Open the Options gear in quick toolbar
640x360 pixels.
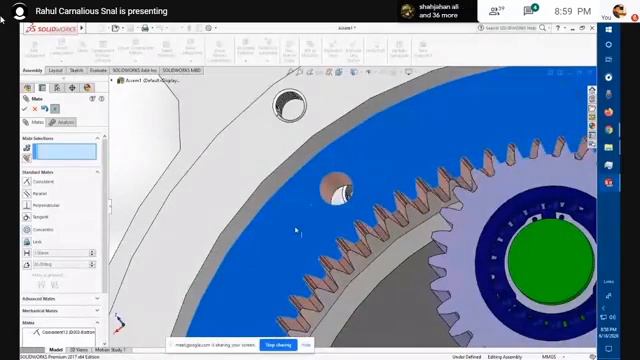(x=209, y=28)
